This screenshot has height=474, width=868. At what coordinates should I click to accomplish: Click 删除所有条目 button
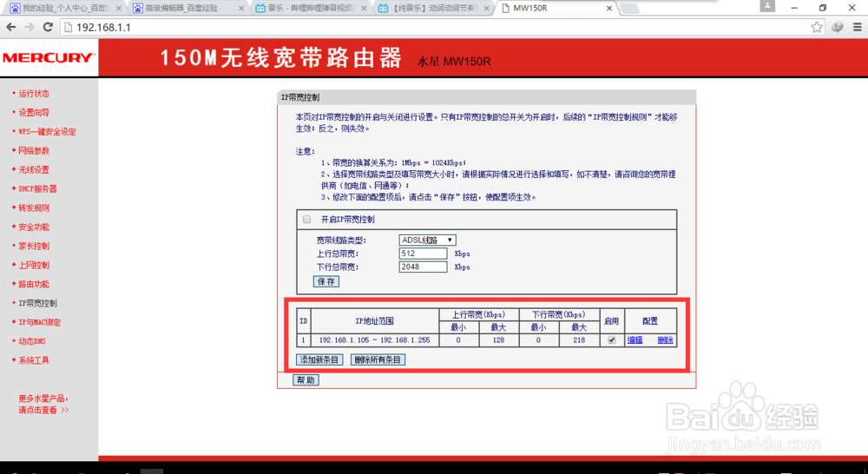coord(378,360)
